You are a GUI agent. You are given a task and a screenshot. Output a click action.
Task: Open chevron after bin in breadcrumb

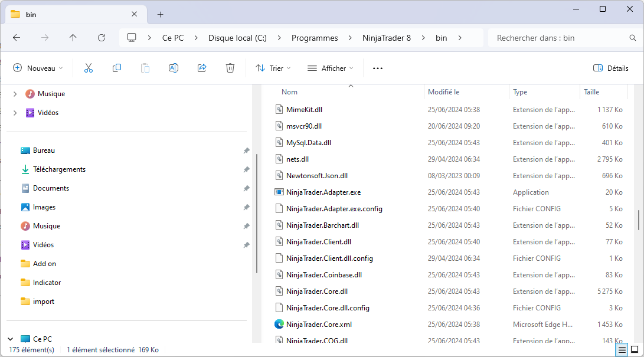pos(460,38)
